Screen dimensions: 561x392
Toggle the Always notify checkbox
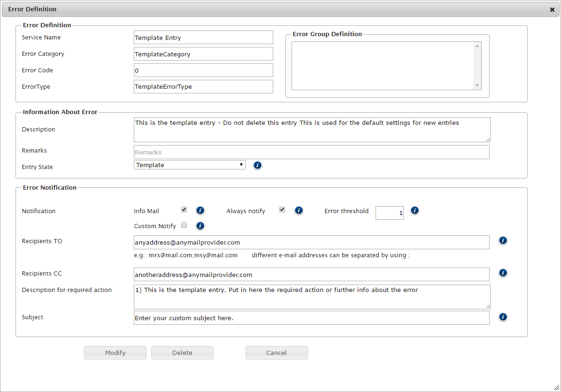(282, 210)
